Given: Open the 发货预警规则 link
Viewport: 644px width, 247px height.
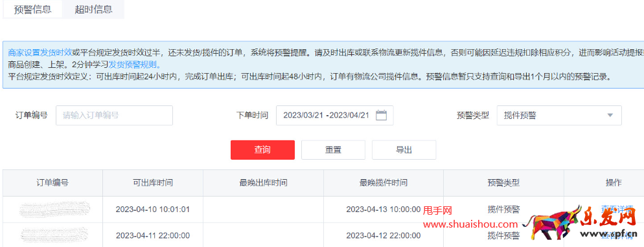Looking at the screenshot, I should click(135, 64).
